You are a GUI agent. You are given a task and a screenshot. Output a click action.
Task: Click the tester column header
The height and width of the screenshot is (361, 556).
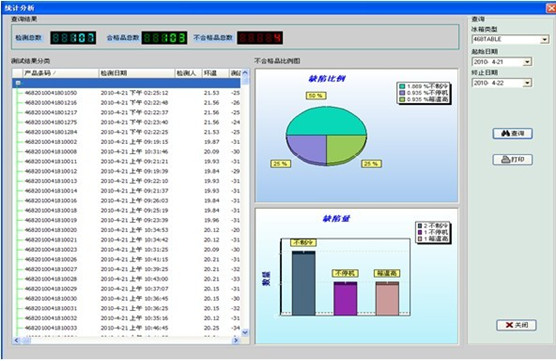click(x=188, y=73)
